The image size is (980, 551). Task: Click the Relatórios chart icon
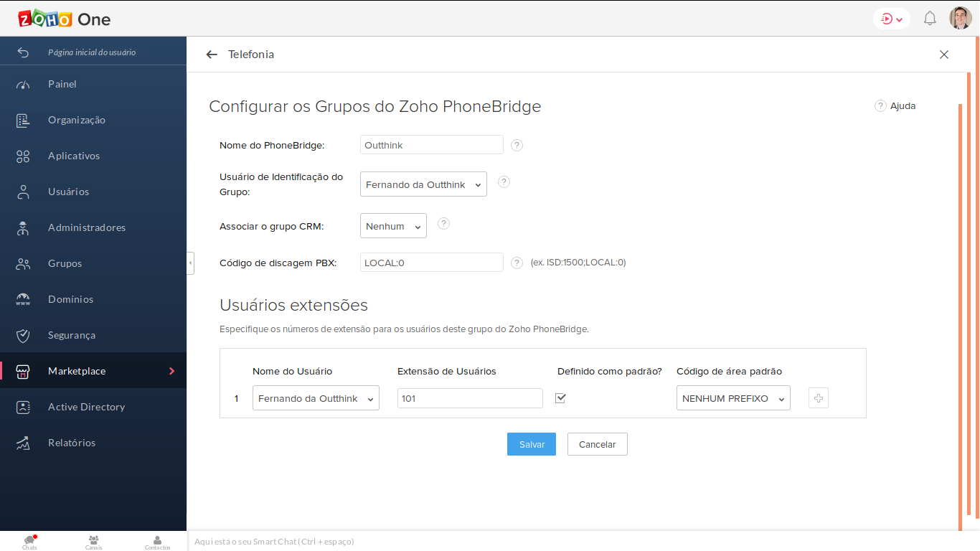pos(23,443)
